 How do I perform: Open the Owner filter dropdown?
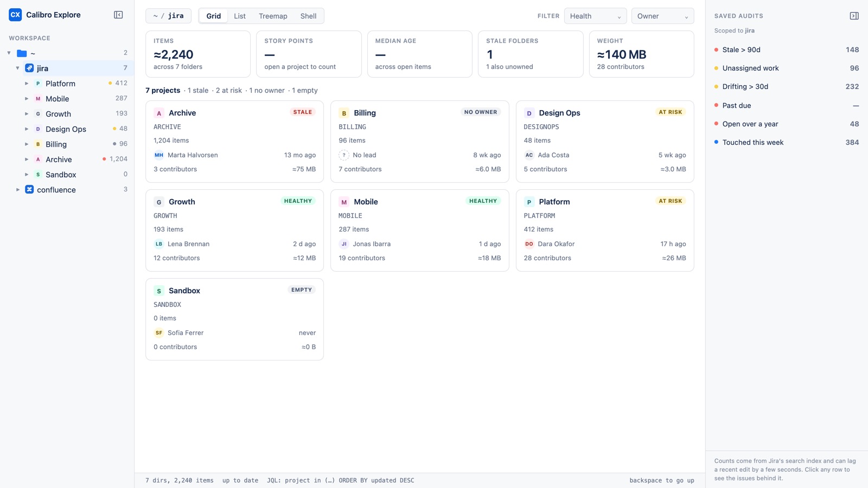click(662, 16)
